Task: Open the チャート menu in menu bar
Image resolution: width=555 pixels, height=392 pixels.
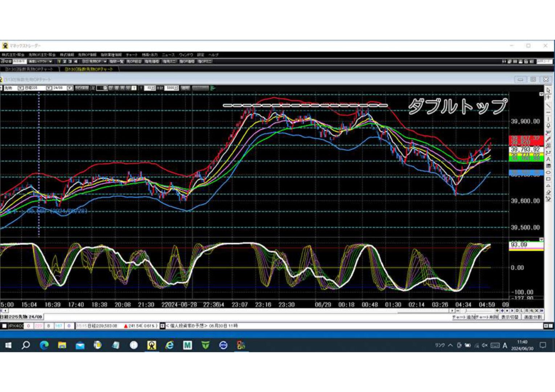Action: pyautogui.click(x=131, y=55)
